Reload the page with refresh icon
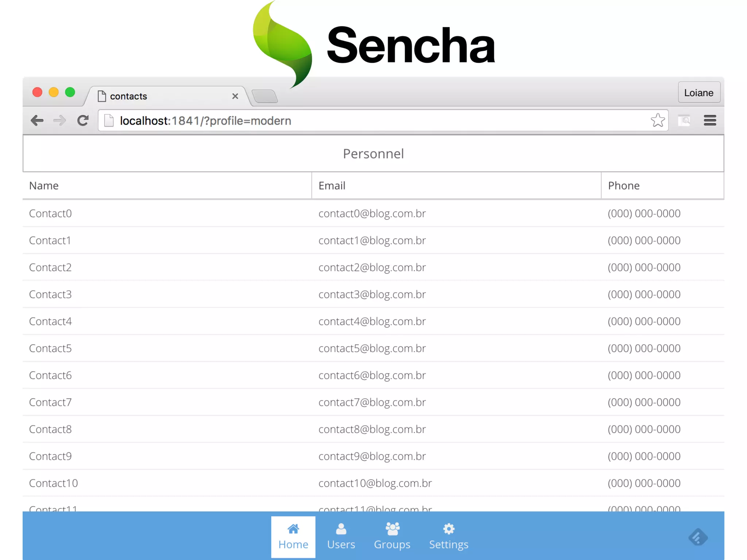 (x=83, y=120)
